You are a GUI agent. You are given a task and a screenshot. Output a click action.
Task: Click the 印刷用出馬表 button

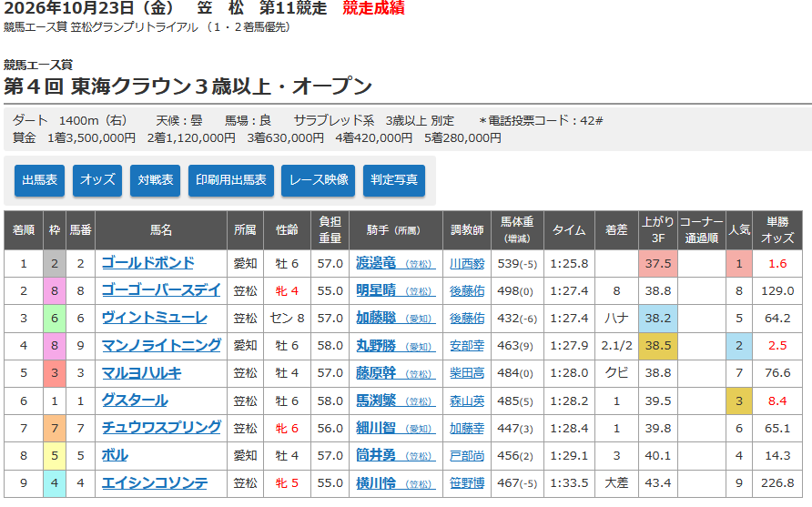[231, 180]
